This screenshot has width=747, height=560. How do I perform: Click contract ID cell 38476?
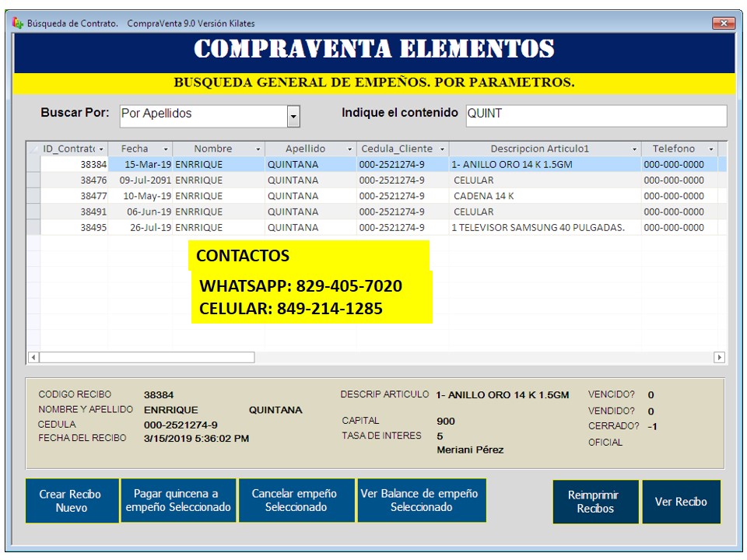click(x=75, y=180)
